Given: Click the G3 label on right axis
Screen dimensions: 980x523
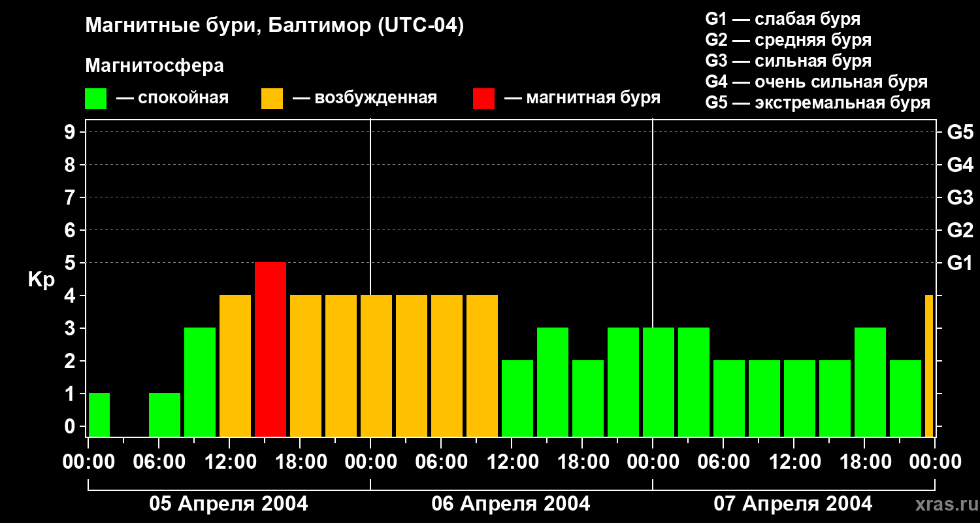Looking at the screenshot, I should (960, 197).
